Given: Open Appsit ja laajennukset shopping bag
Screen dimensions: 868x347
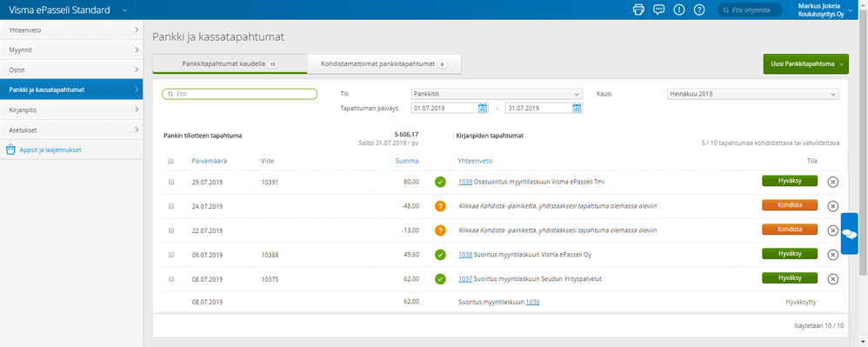Looking at the screenshot, I should [10, 150].
